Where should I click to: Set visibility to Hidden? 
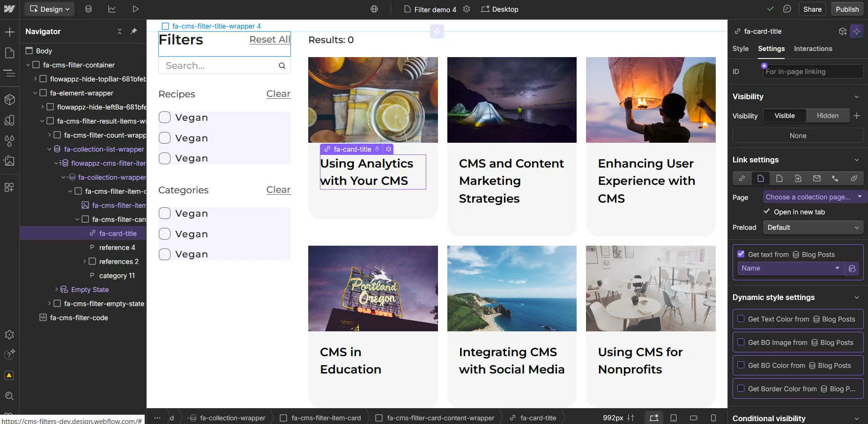tap(828, 116)
